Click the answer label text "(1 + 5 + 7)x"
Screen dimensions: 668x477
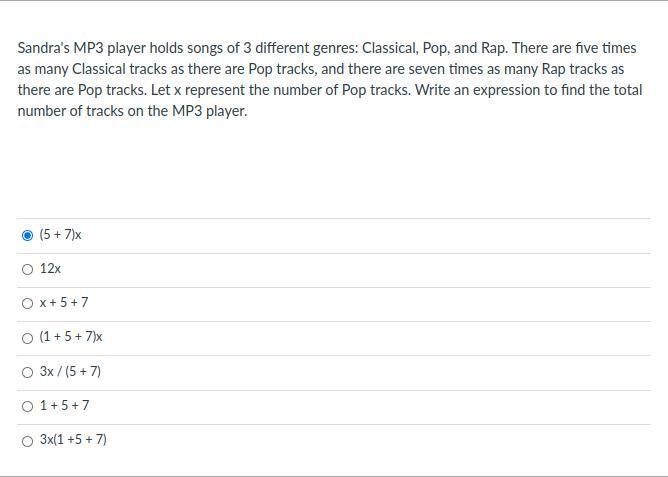(71, 337)
